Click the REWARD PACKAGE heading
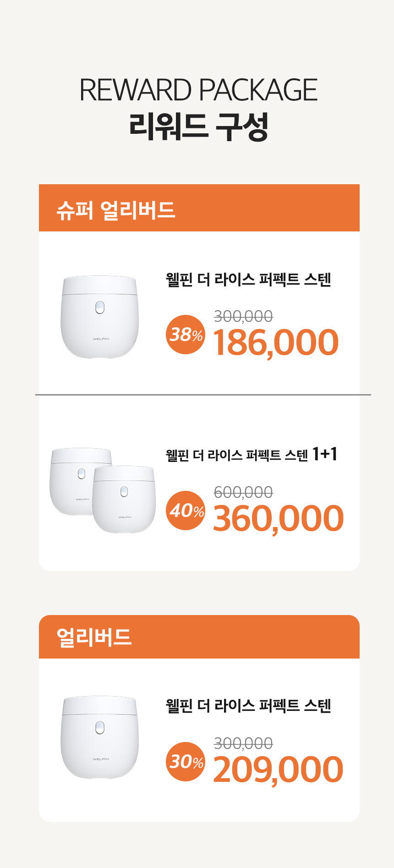 199,90
